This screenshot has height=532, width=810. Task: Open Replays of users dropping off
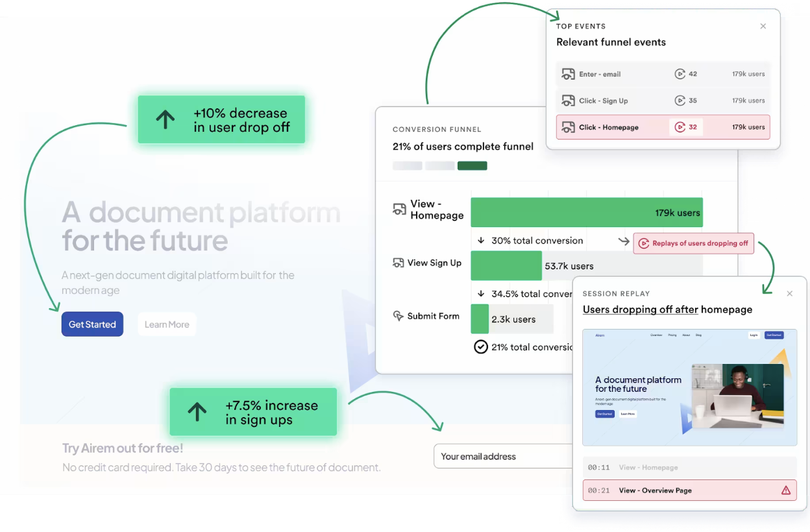coord(693,243)
